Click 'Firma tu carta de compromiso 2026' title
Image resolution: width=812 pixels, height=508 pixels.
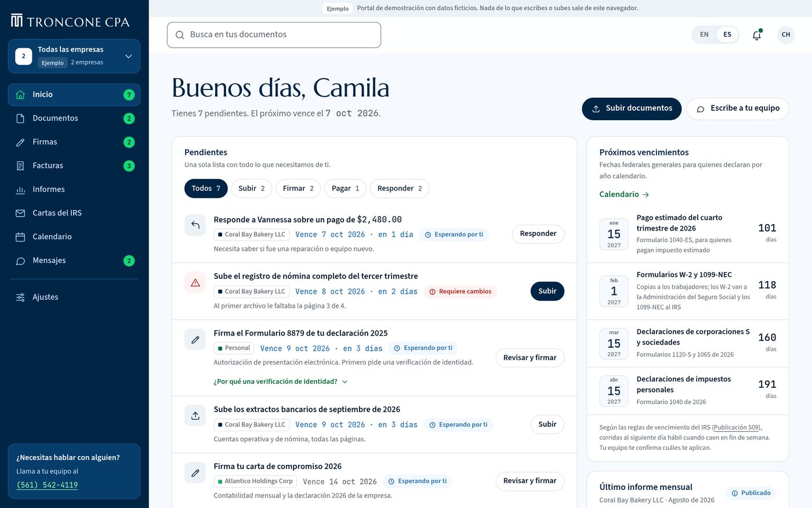(x=277, y=466)
